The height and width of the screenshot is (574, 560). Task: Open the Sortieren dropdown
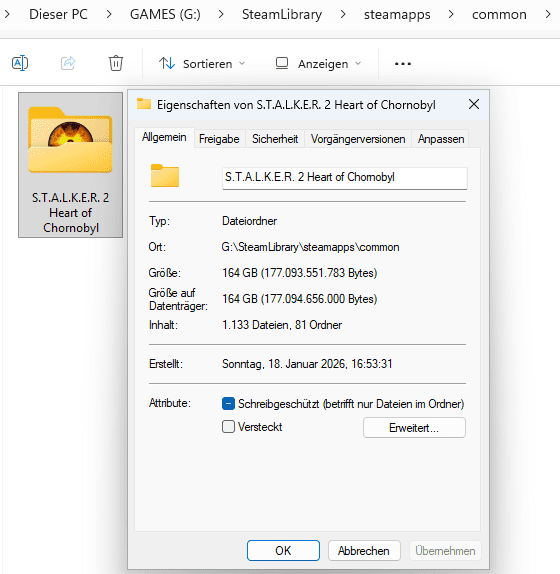coord(202,64)
